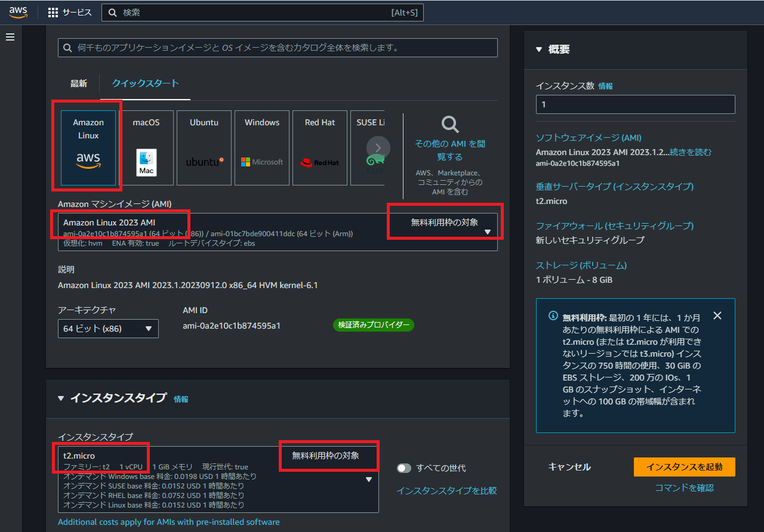The image size is (764, 532).
Task: Click the AWS logo home icon
Action: [19, 13]
